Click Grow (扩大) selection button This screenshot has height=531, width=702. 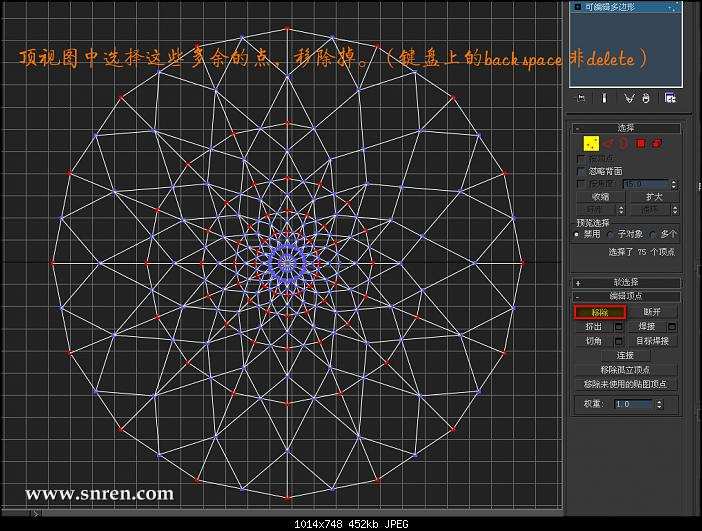coord(654,197)
